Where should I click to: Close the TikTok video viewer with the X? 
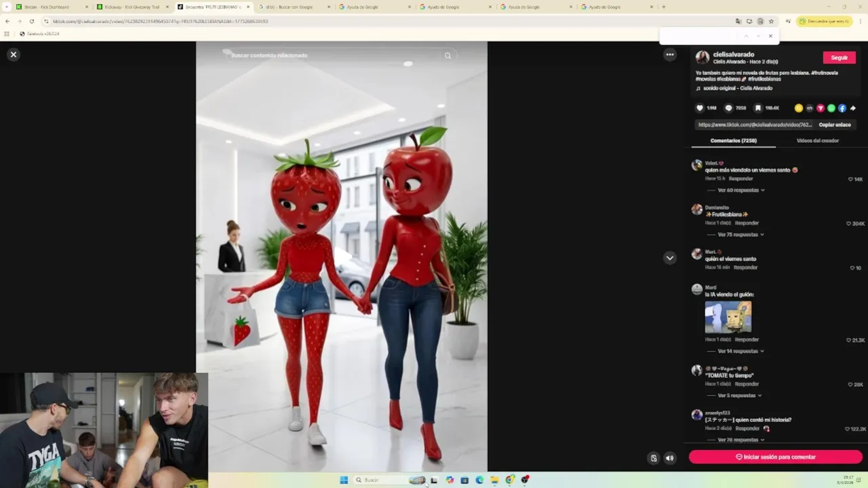click(13, 54)
